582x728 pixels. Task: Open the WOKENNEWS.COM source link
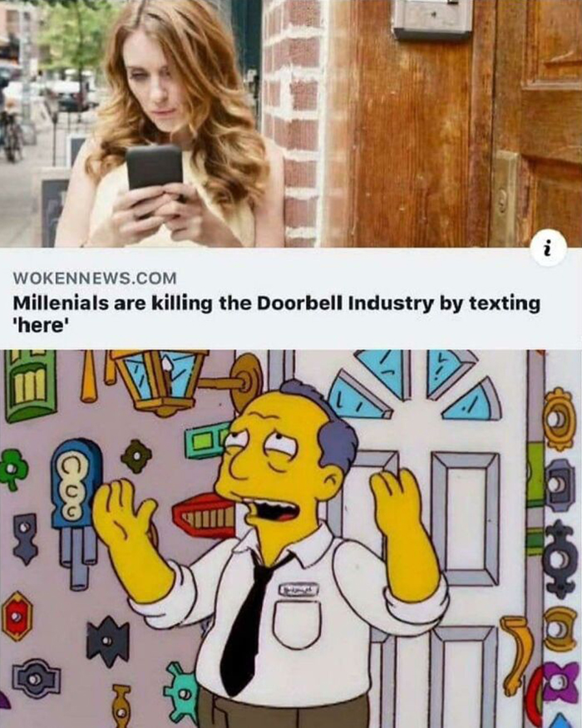(96, 278)
